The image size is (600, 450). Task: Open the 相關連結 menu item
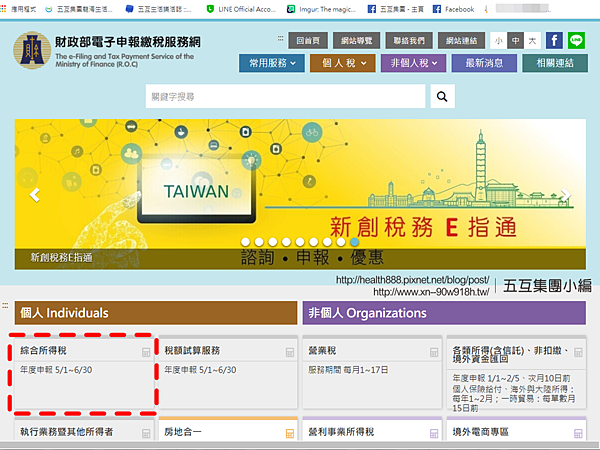point(555,63)
